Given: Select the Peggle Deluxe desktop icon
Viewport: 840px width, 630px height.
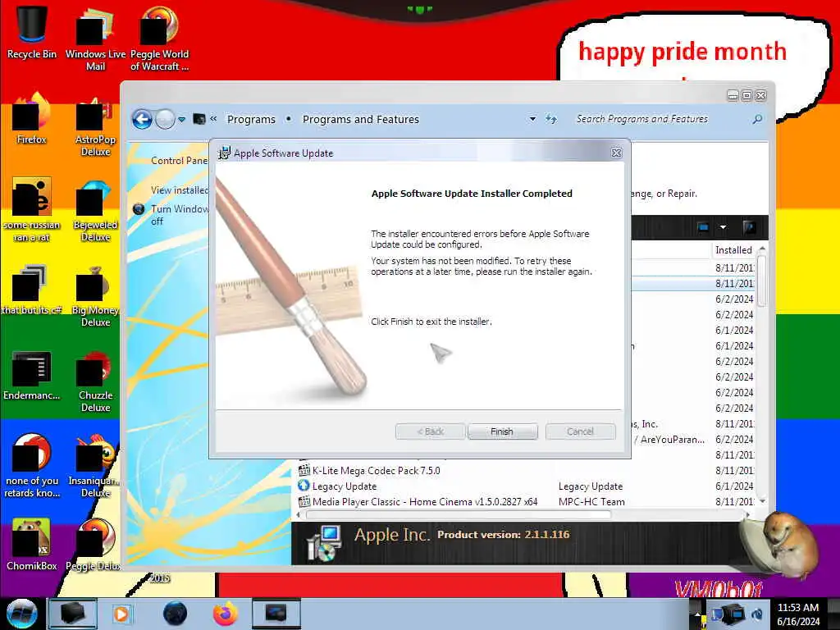Looking at the screenshot, I should 95,545.
